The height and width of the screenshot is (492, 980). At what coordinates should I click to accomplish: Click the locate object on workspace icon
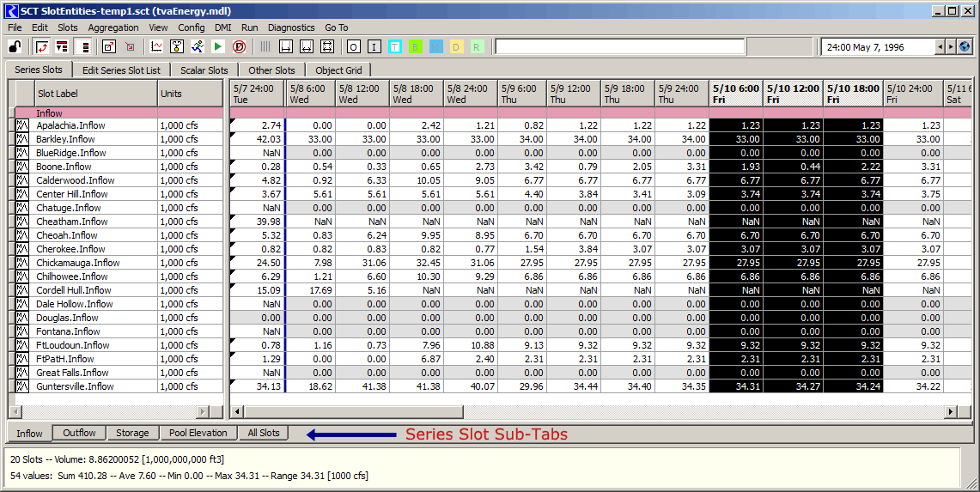coord(177,47)
